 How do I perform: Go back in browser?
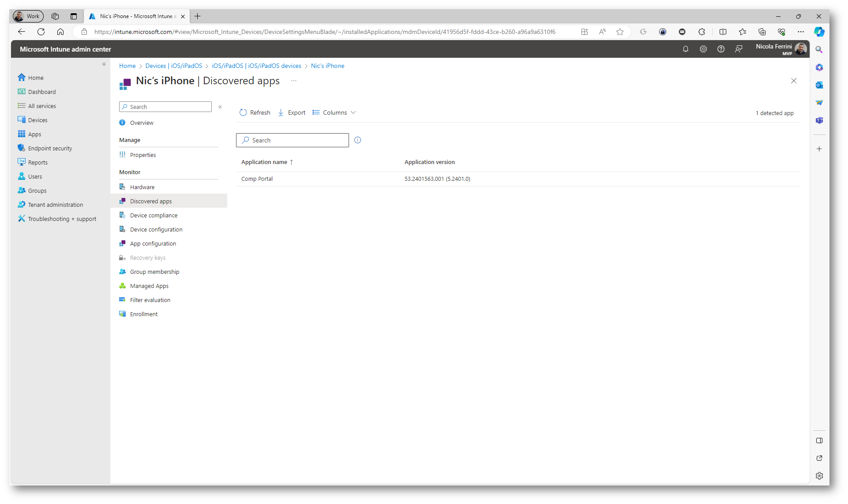22,32
